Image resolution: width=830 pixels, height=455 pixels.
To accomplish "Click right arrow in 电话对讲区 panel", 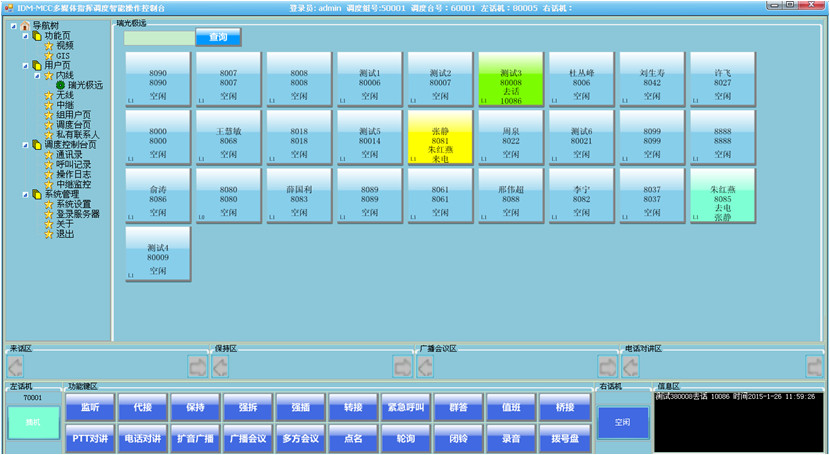I will click(x=815, y=367).
